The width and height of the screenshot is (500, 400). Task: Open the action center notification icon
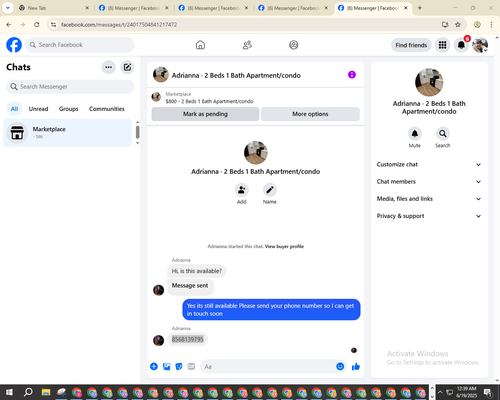tap(487, 392)
